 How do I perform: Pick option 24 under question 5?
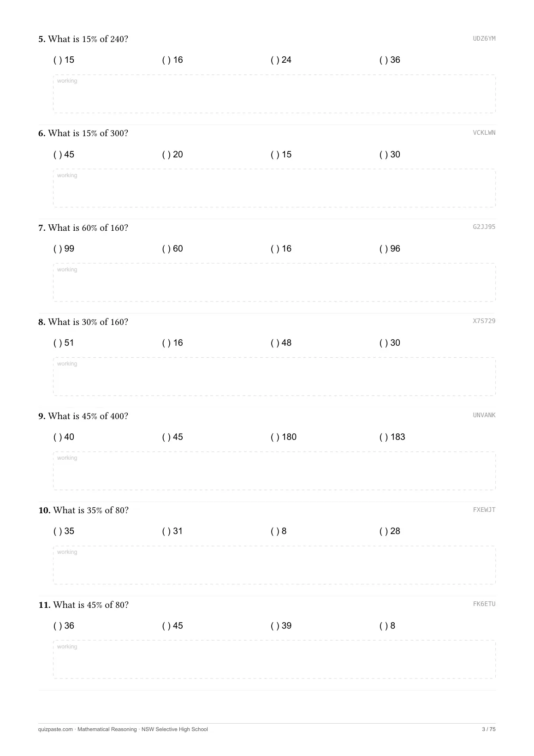click(x=281, y=60)
